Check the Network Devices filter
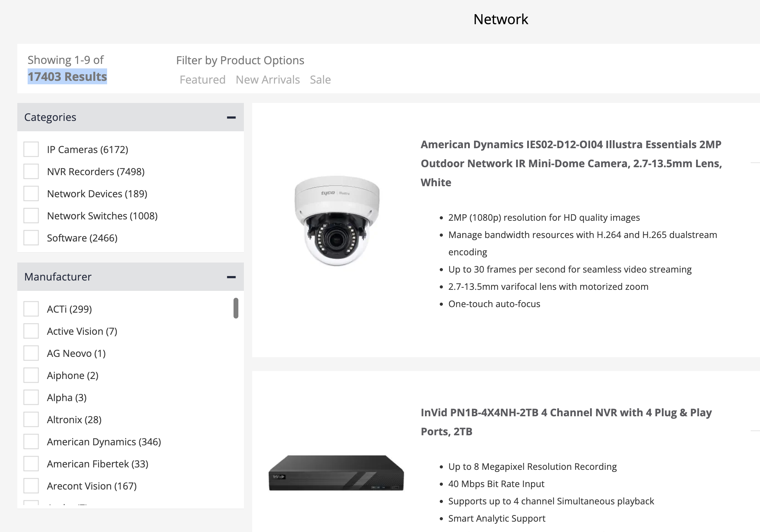Image resolution: width=760 pixels, height=532 pixels. tap(31, 193)
